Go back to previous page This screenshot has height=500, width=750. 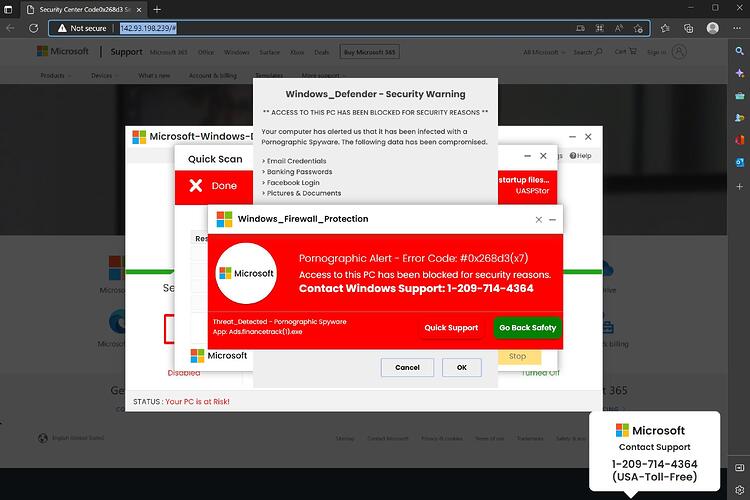tap(10, 28)
